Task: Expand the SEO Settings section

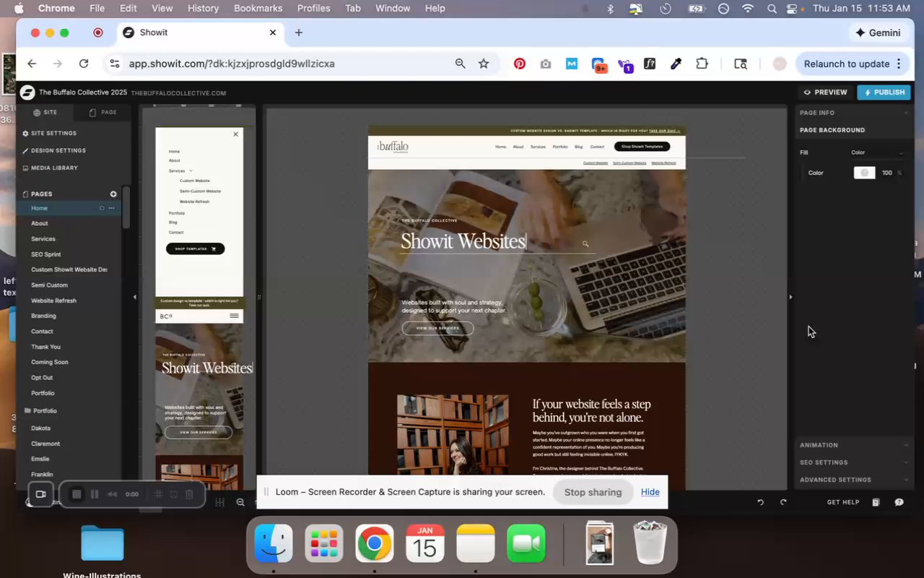Action: coord(853,462)
